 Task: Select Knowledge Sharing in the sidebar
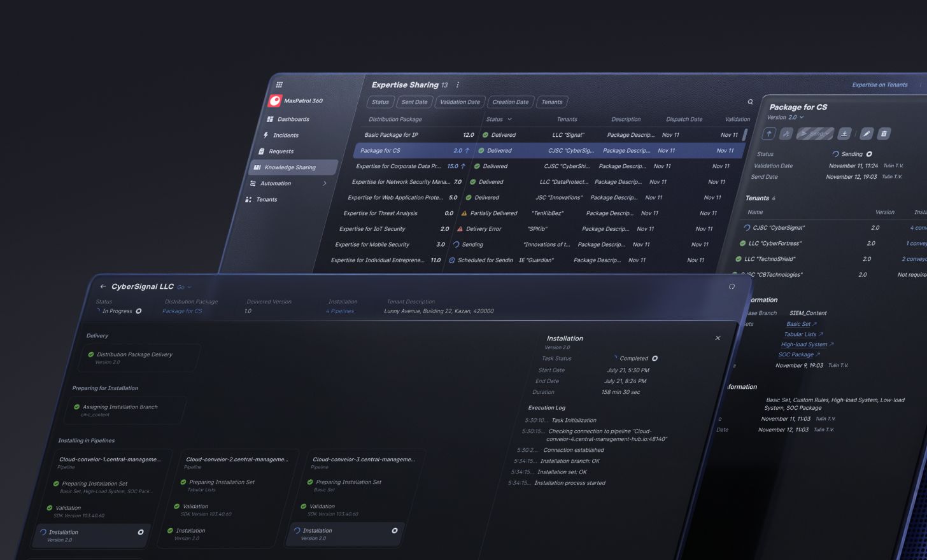294,167
